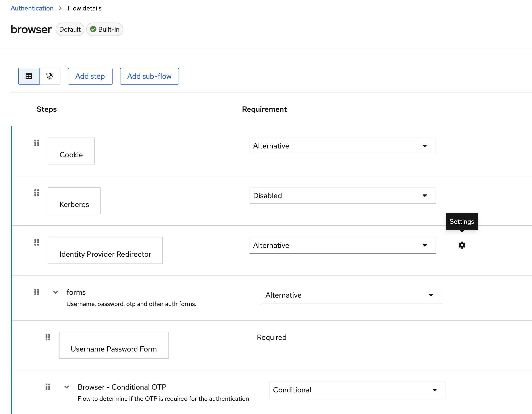Open forms Alternative requirement dropdown
Viewport: 532px width, 414px height.
pos(352,295)
